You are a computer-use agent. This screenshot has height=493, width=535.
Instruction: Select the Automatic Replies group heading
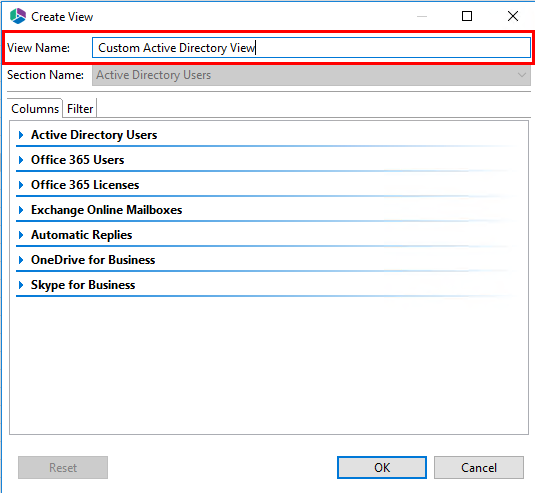click(x=82, y=235)
